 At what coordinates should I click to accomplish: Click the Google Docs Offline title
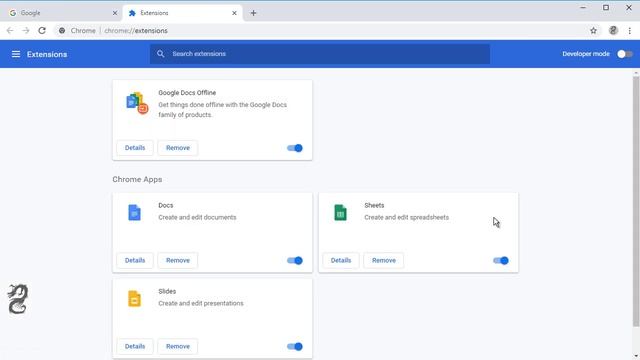pyautogui.click(x=187, y=93)
